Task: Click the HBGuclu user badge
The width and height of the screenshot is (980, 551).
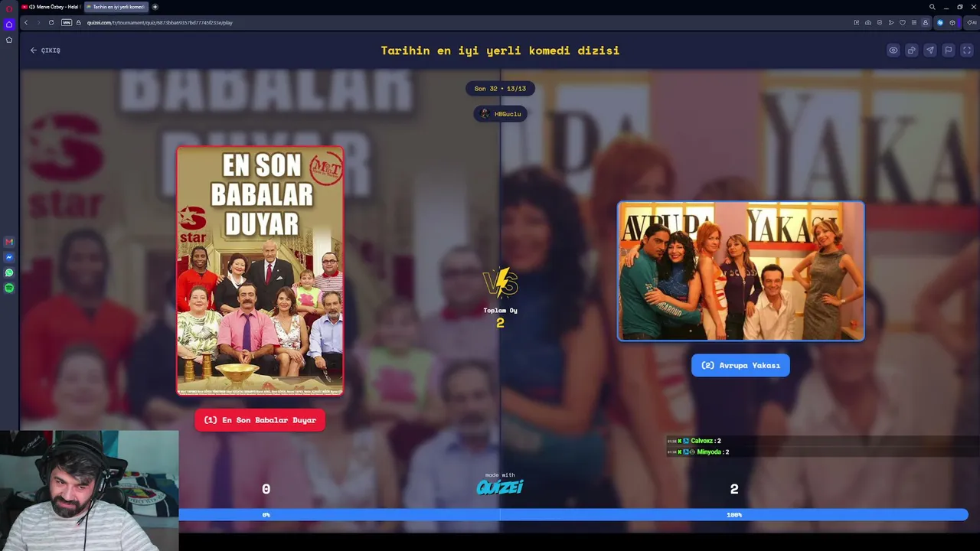Action: click(501, 114)
